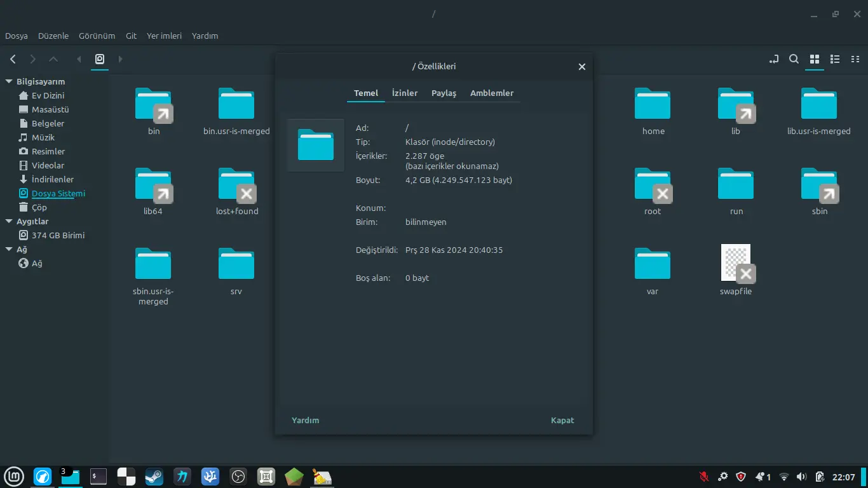868x488 pixels.
Task: Open the 374 GB Birimi device
Action: (58, 235)
